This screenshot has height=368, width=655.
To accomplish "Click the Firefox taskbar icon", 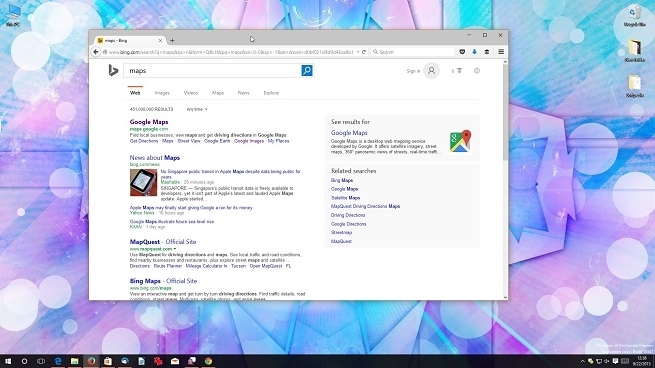I will [x=91, y=361].
